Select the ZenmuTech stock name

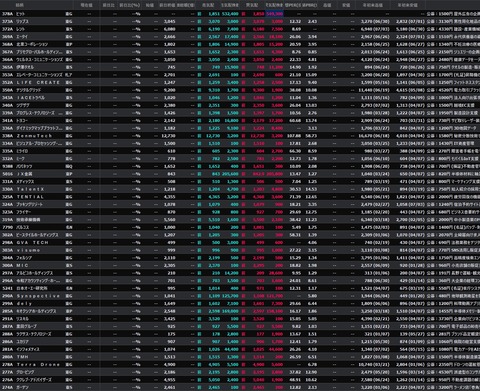pyautogui.click(x=34, y=136)
